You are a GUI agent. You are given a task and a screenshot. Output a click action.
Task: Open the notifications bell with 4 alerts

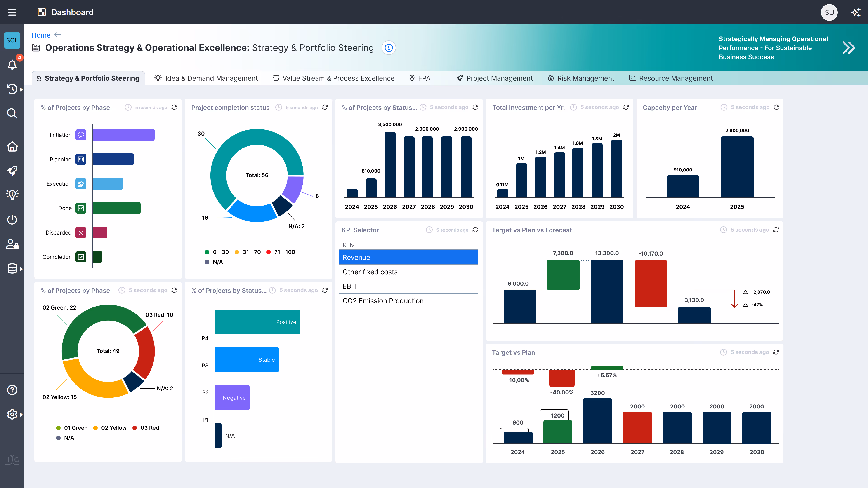(x=12, y=64)
